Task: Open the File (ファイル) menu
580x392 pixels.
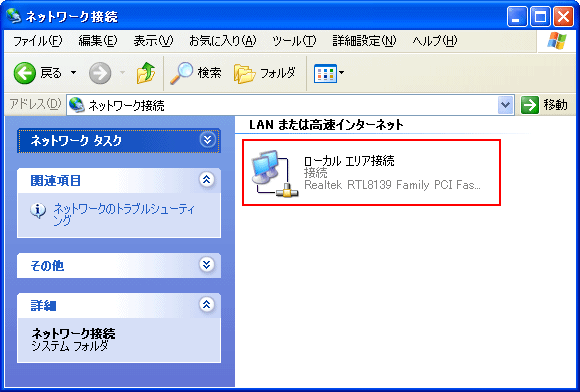Action: click(x=37, y=41)
